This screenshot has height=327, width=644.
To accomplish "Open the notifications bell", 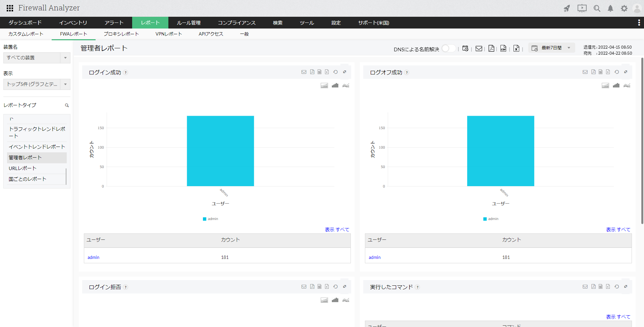I will [x=610, y=8].
